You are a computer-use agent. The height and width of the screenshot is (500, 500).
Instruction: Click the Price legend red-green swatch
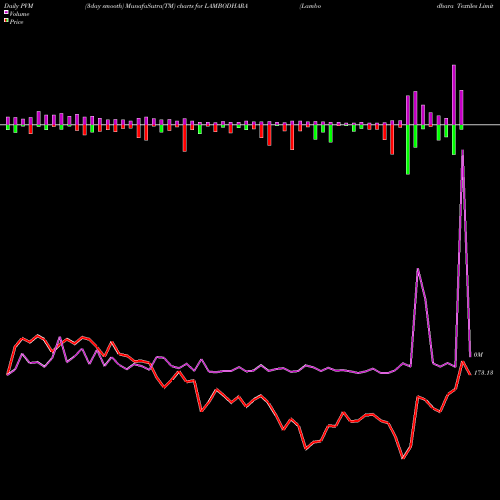[6, 21]
